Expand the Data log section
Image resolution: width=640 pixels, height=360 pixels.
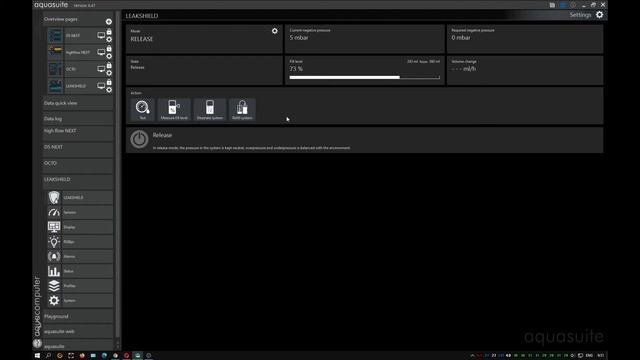78,119
